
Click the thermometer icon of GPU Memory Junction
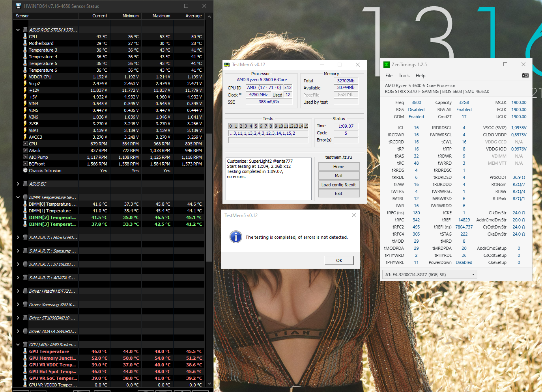point(25,358)
